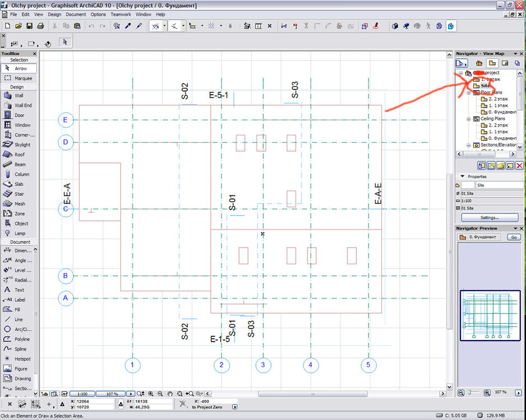Select the Wall tool in ToolBox
The width and height of the screenshot is (526, 420).
(18, 95)
